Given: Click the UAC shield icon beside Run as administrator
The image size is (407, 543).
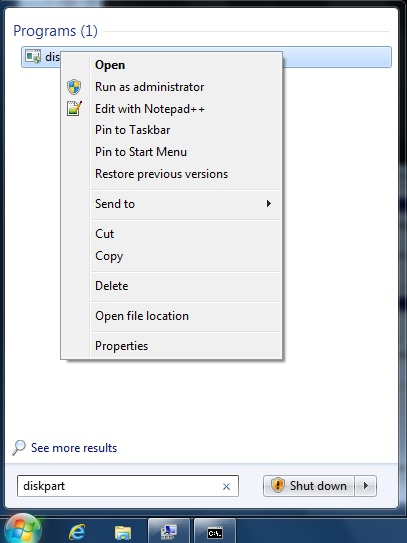Looking at the screenshot, I should tap(74, 87).
